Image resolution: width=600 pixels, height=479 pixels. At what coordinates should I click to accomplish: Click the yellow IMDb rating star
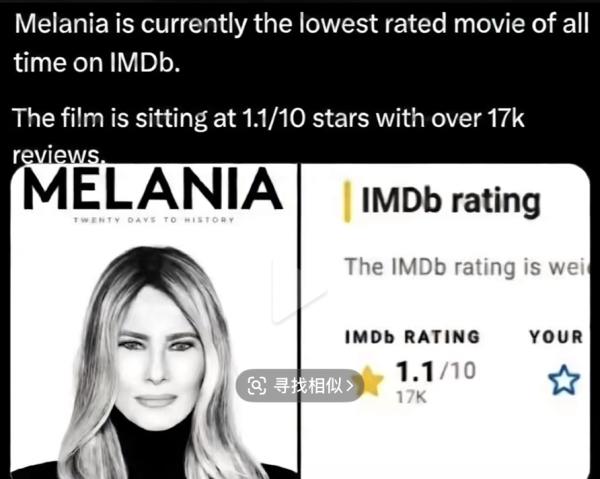coord(372,381)
